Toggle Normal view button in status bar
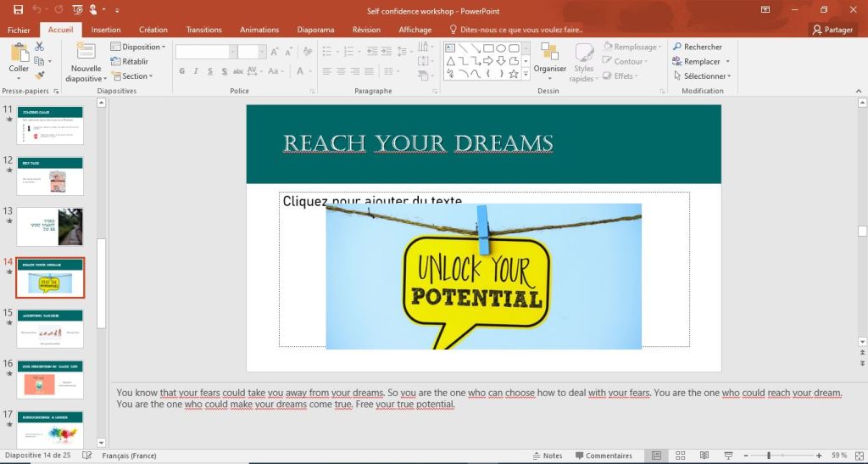 click(x=657, y=456)
